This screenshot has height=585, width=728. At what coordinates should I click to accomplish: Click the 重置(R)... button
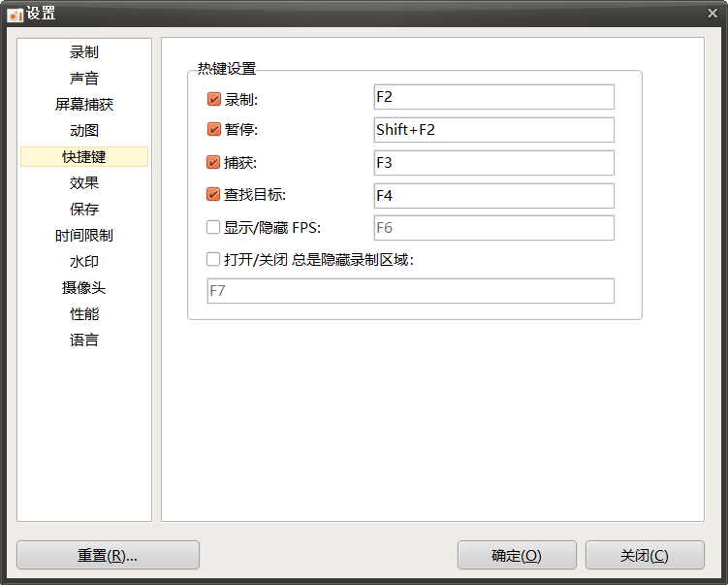[x=108, y=555]
